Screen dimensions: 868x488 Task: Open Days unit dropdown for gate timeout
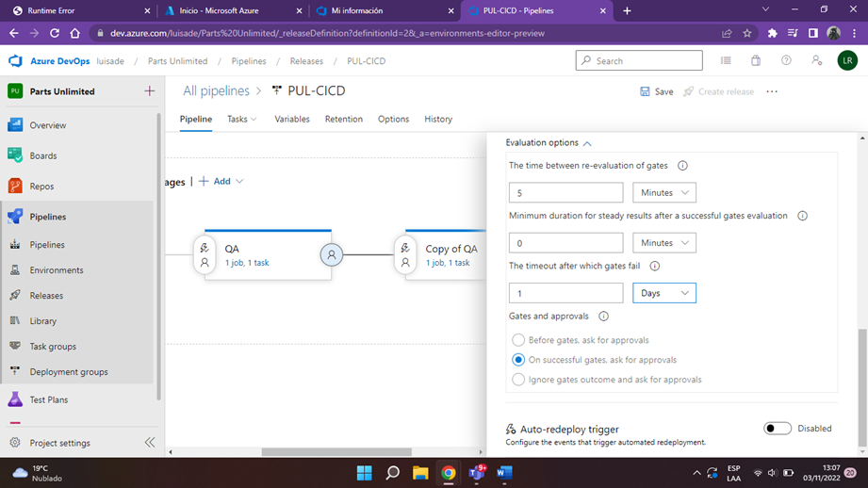[664, 293]
